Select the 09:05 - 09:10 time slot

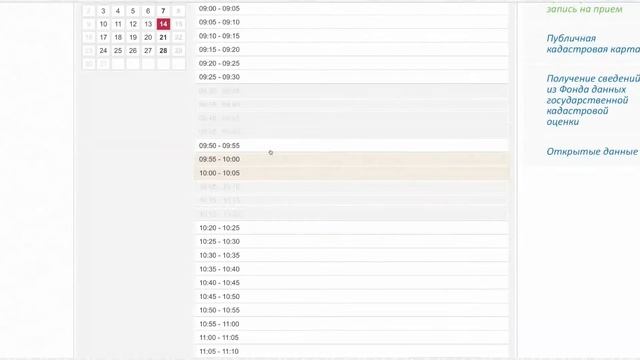tap(352, 22)
